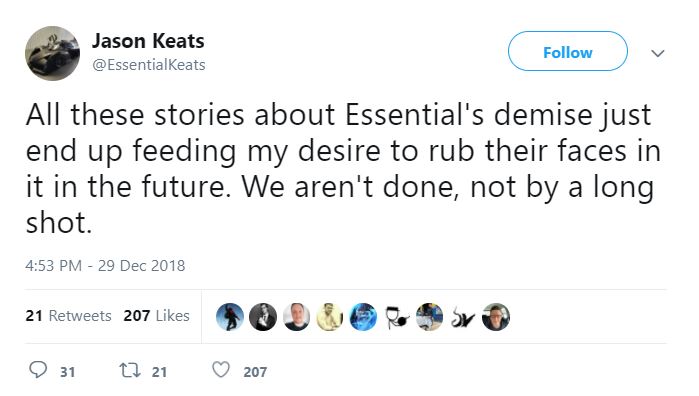Screen dimensions: 699x396
Task: Follow Jason Keats
Action: coord(567,51)
